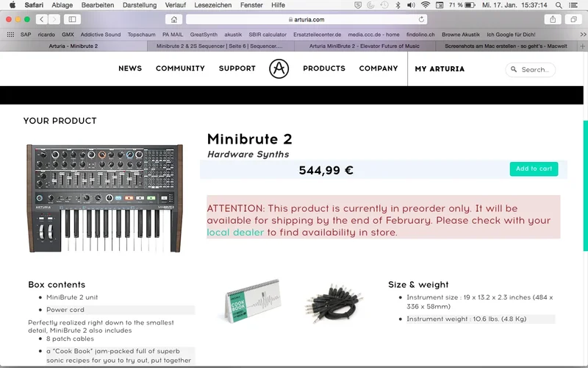Reload the page with the refresh icon
This screenshot has width=588, height=368.
click(x=421, y=19)
